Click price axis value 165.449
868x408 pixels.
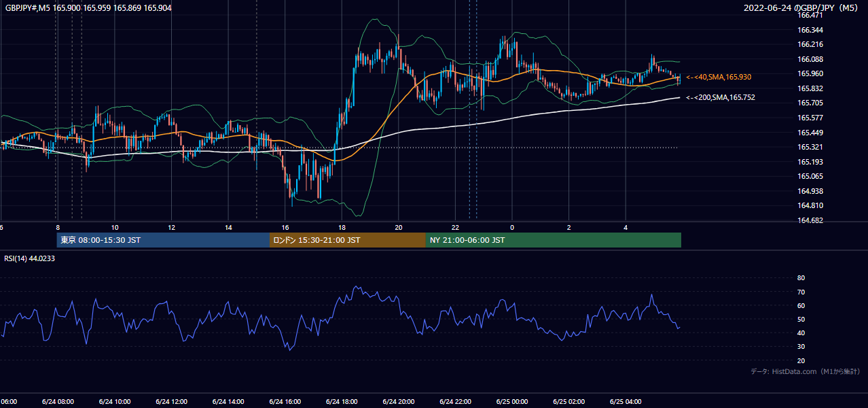click(x=810, y=133)
